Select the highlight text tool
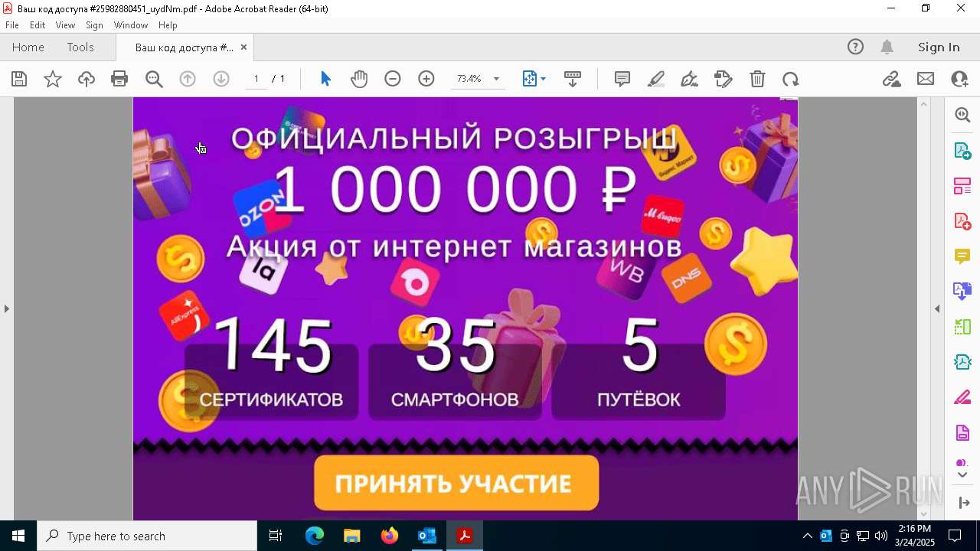Viewport: 980px width, 551px height. click(x=656, y=79)
